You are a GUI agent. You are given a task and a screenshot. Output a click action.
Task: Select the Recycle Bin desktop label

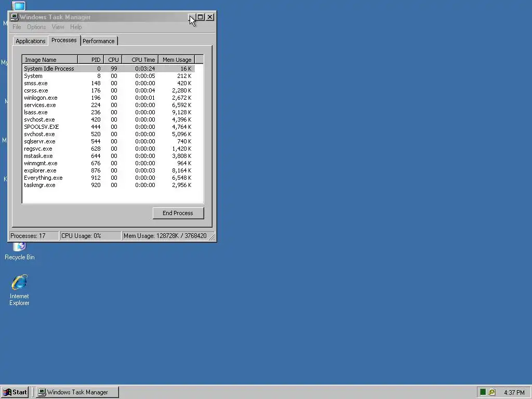[20, 257]
